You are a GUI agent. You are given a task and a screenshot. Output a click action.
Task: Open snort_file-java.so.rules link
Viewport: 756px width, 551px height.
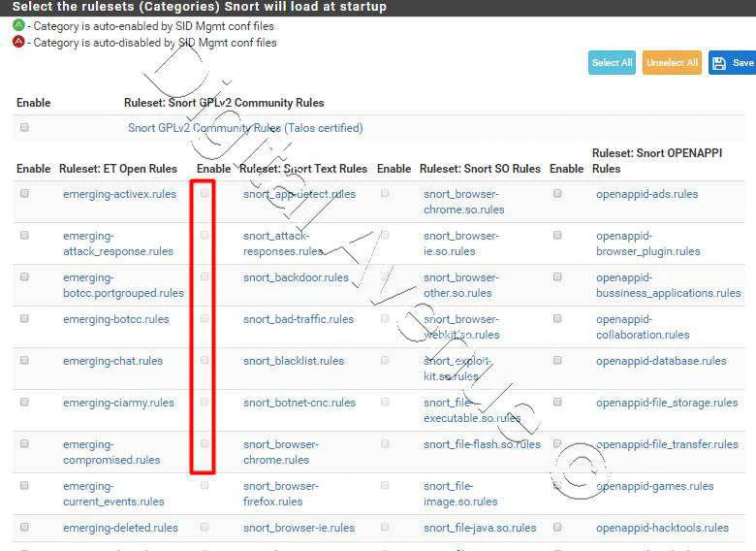click(x=480, y=528)
